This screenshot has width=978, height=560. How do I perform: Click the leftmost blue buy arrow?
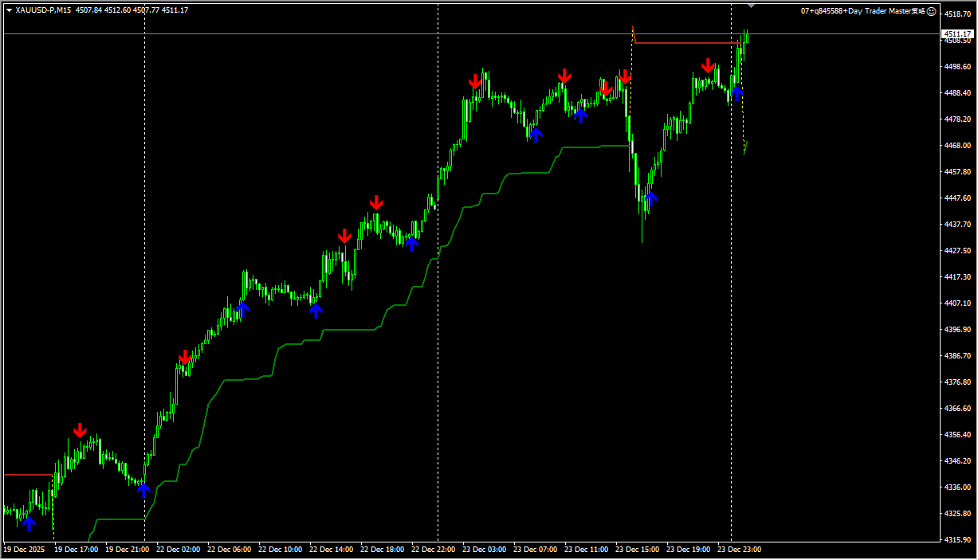(29, 523)
